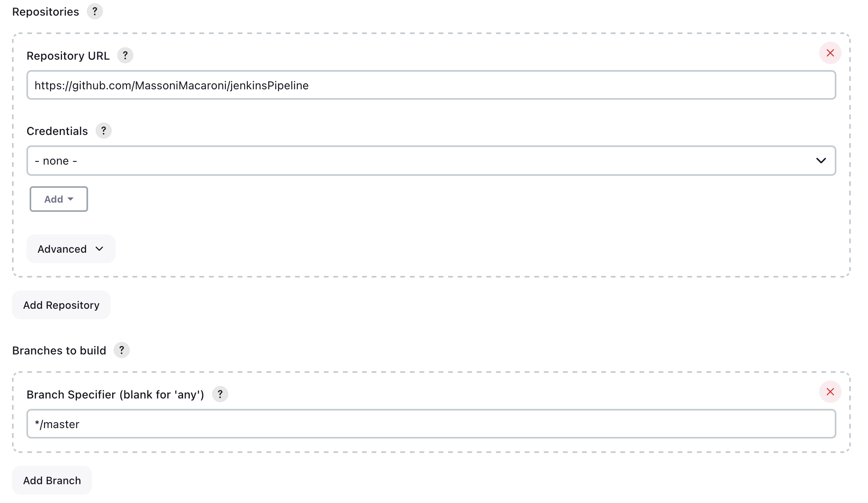This screenshot has height=503, width=868.
Task: Click the Add dropdown chevron
Action: coord(71,199)
